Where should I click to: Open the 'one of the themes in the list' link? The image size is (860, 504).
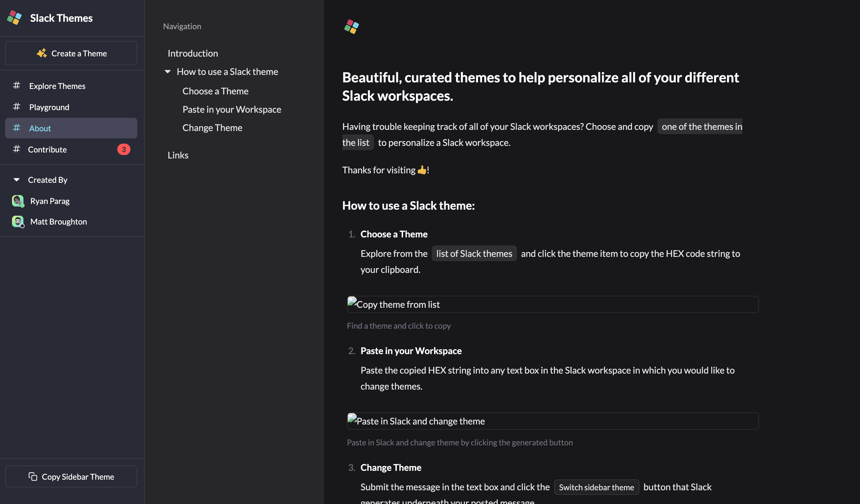[x=700, y=127]
